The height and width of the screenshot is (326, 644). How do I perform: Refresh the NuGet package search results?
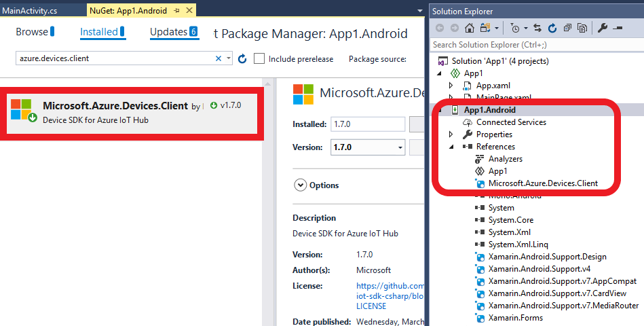(x=242, y=59)
